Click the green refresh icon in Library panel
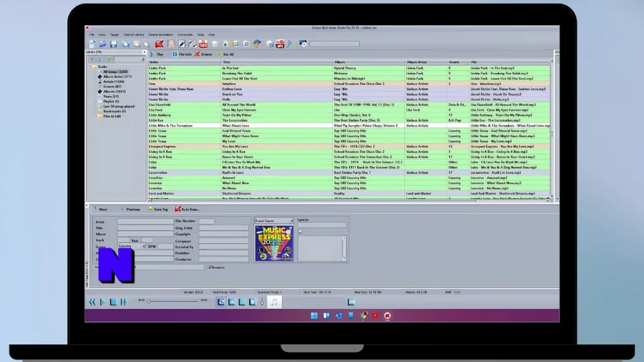 109,60
